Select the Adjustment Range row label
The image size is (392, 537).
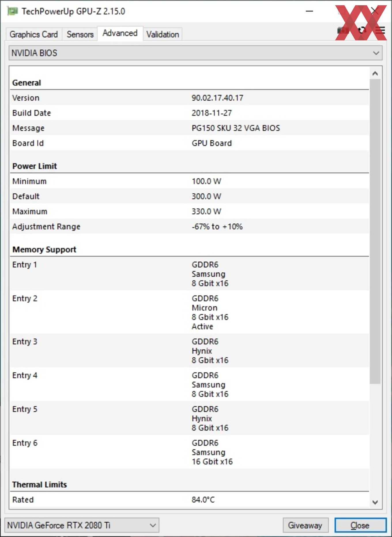tap(46, 227)
